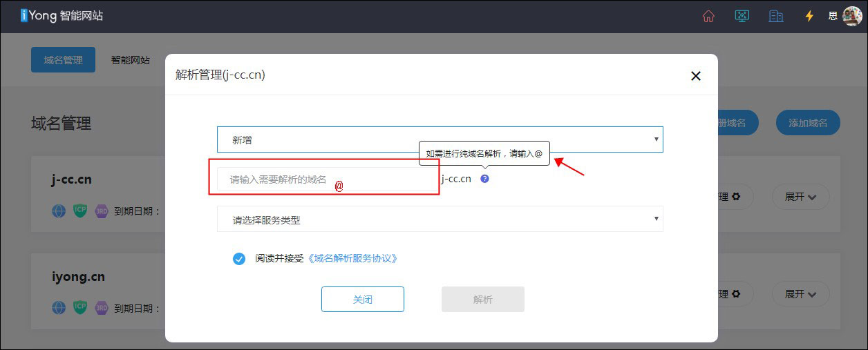The width and height of the screenshot is (868, 350).
Task: Click the purple 3RD badge under j-cc.cn
Action: pos(101,211)
